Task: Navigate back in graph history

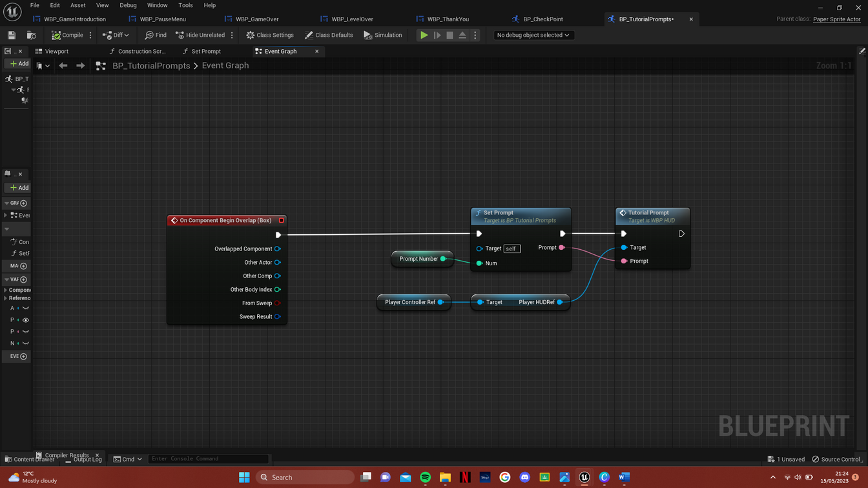Action: click(x=63, y=65)
